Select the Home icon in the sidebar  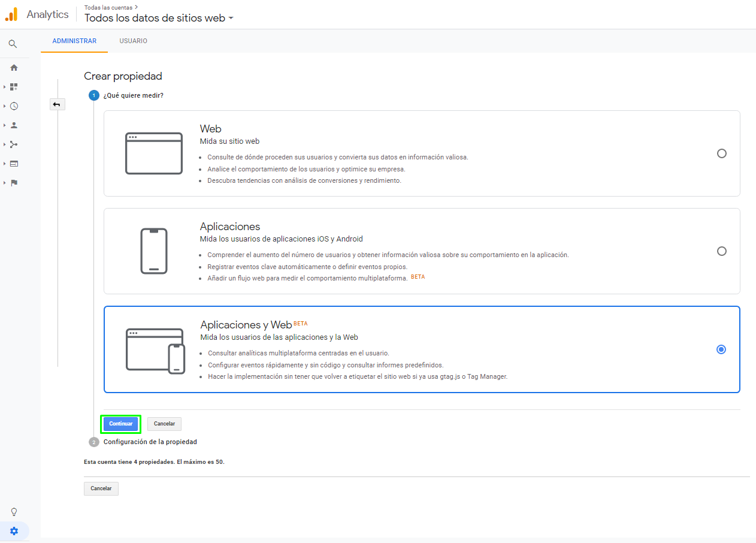[13, 68]
